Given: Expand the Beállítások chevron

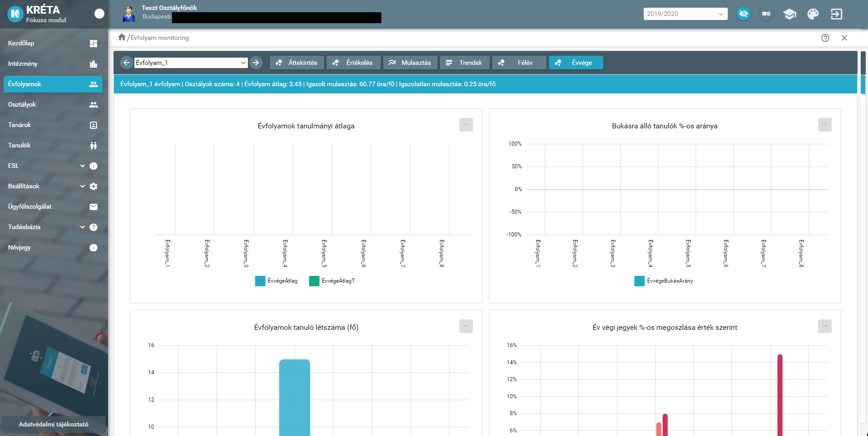Looking at the screenshot, I should (x=83, y=186).
